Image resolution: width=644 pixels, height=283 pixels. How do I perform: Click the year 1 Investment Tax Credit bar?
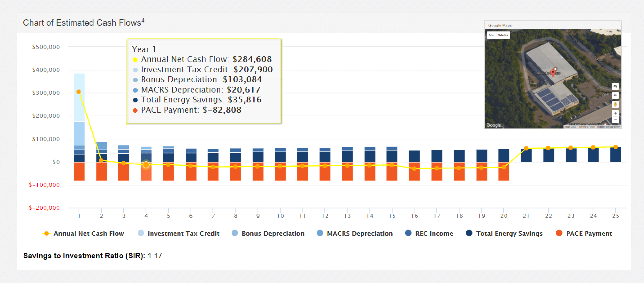(79, 97)
